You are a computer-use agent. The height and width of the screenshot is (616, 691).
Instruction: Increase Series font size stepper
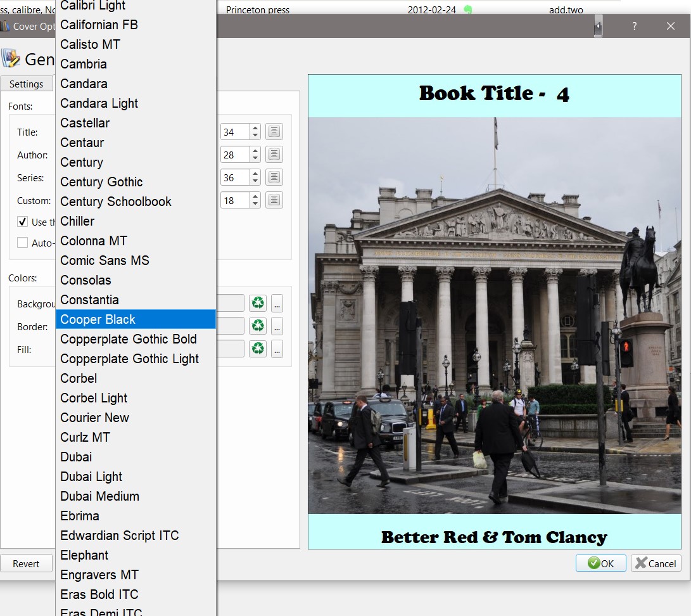(x=255, y=174)
